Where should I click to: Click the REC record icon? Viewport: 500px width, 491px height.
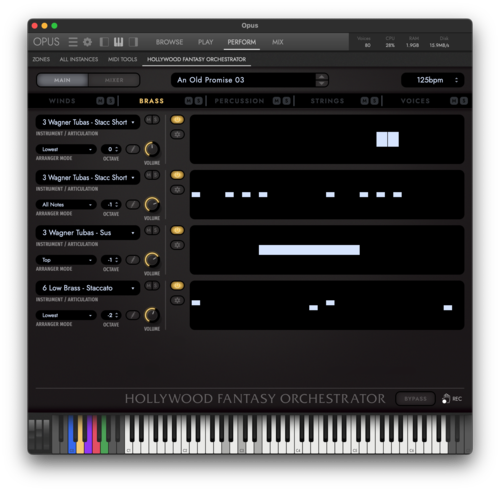click(452, 399)
